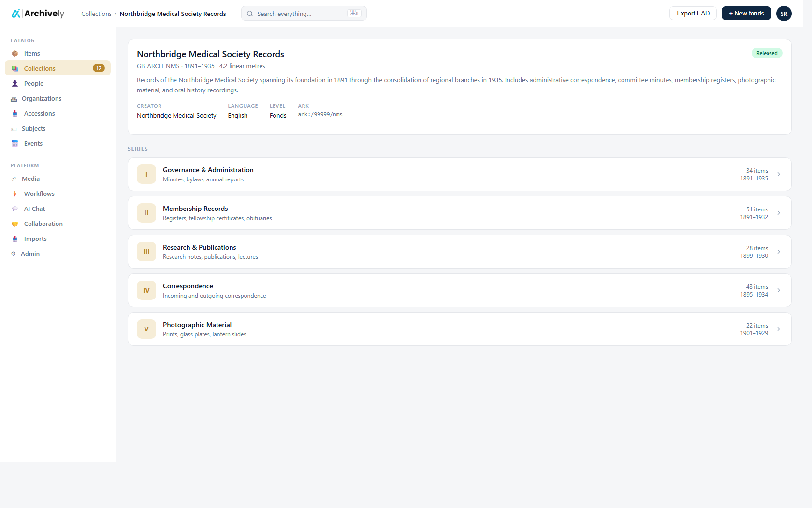Open the SR user avatar menu
812x508 pixels.
pyautogui.click(x=784, y=14)
